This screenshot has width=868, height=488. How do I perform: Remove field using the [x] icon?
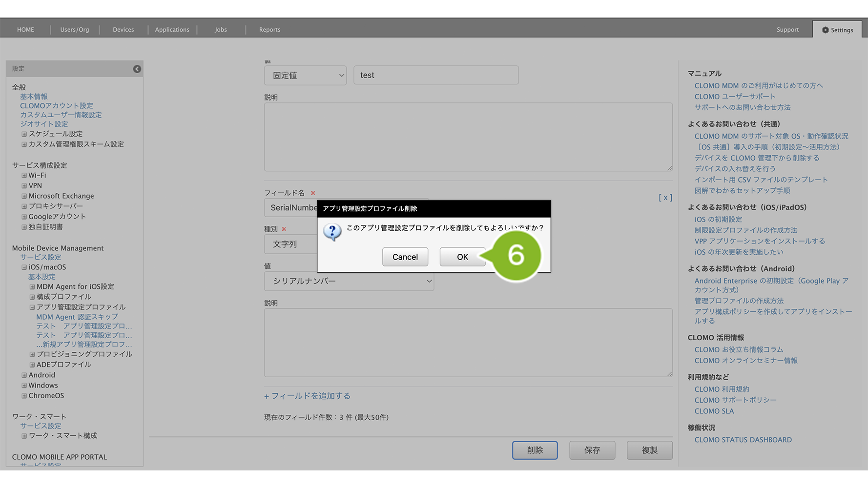click(665, 198)
